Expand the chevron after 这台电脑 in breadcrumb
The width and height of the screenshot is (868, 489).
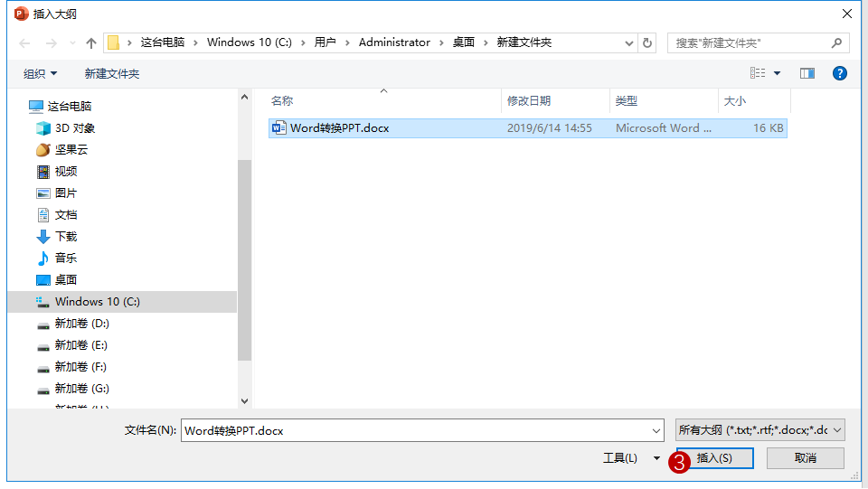pyautogui.click(x=195, y=42)
